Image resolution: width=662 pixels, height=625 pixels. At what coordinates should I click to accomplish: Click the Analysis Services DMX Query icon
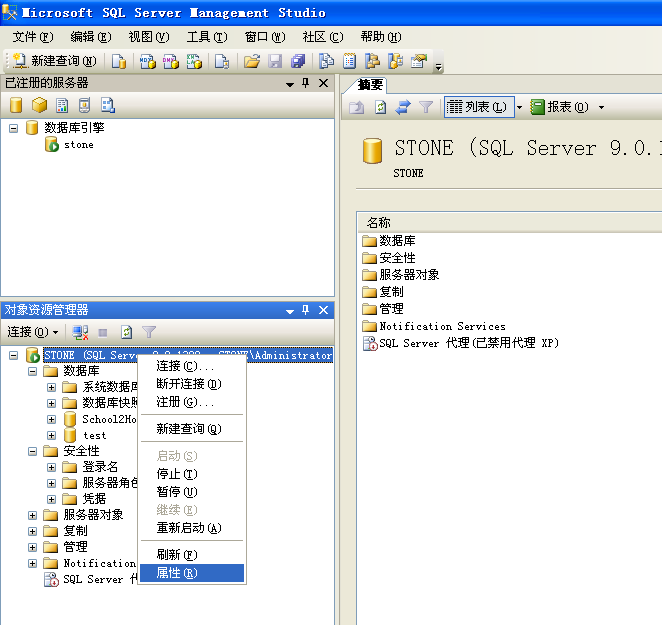[x=171, y=61]
